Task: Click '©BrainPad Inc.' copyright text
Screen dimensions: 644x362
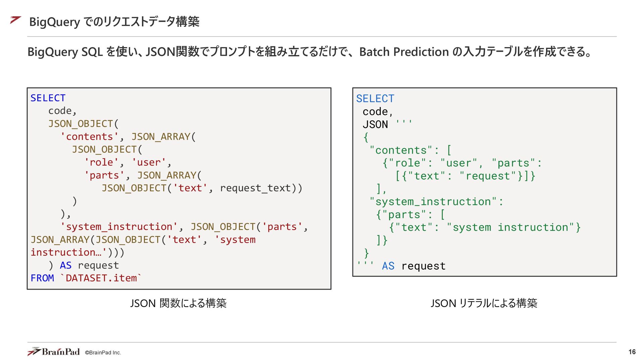Action: click(x=103, y=353)
